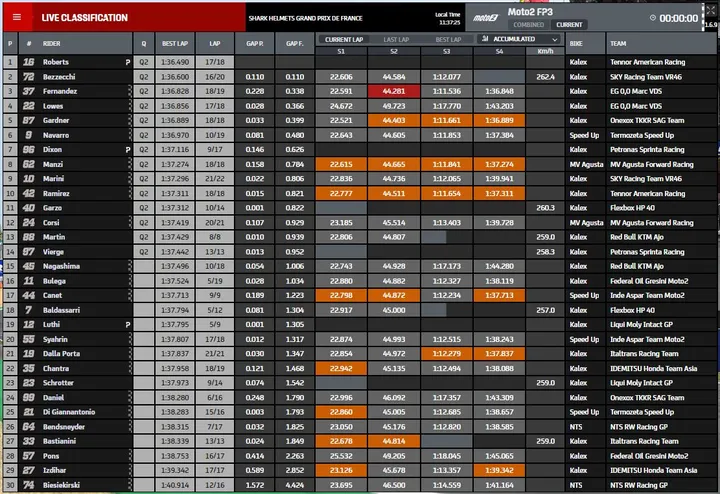
Task: Click team Red Bull KTM Ajo for Martin
Action: 636,237
